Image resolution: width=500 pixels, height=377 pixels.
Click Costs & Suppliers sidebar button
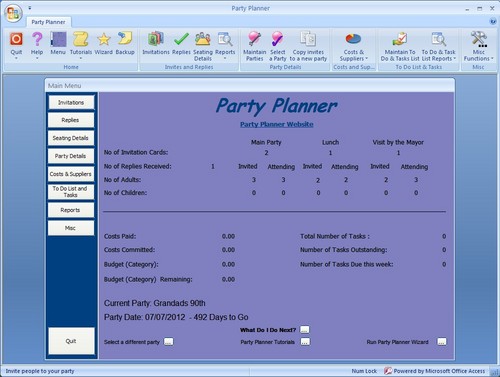tap(71, 174)
